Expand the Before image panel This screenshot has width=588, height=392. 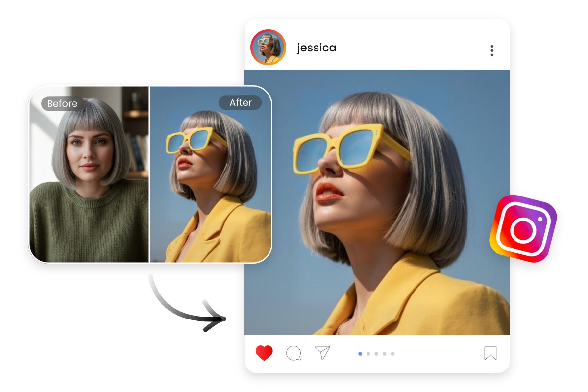[x=88, y=174]
